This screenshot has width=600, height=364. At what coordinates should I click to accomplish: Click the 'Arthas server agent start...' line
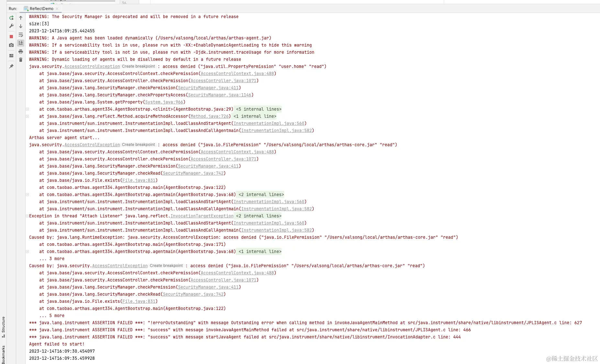tap(64, 138)
